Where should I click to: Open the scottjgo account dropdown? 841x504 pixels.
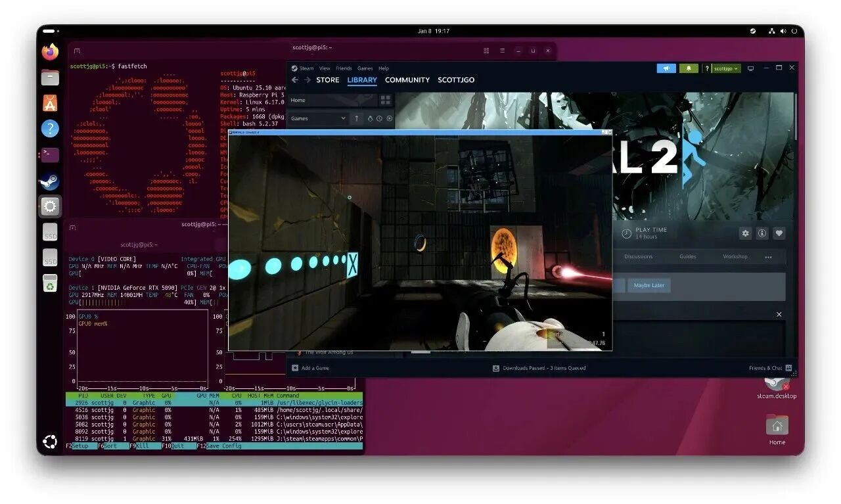[727, 68]
